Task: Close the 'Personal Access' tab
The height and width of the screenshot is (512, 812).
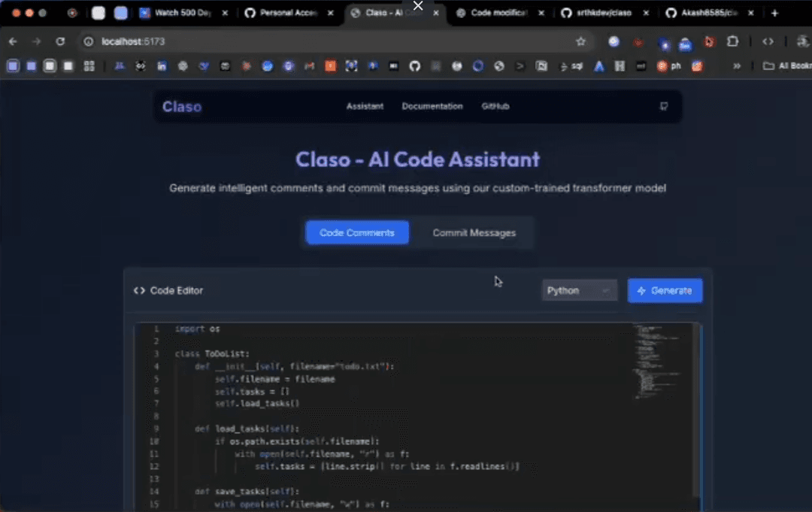Action: pyautogui.click(x=330, y=13)
